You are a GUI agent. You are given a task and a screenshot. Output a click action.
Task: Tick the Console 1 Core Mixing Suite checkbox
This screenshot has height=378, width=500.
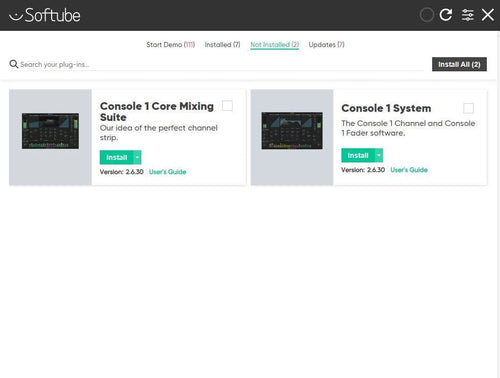click(x=227, y=106)
